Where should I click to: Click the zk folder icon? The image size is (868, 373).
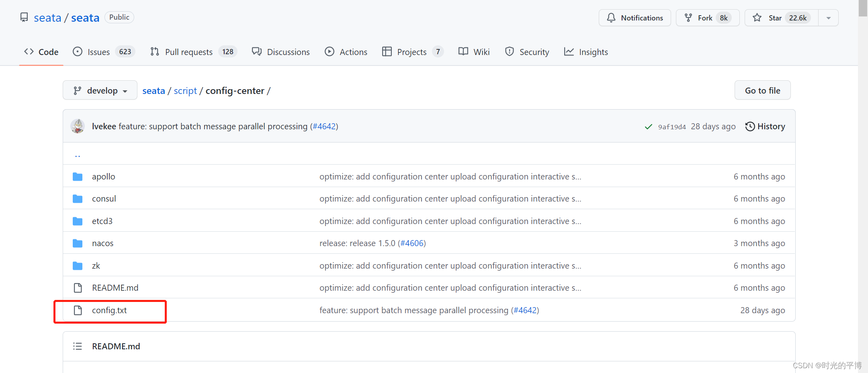(78, 266)
